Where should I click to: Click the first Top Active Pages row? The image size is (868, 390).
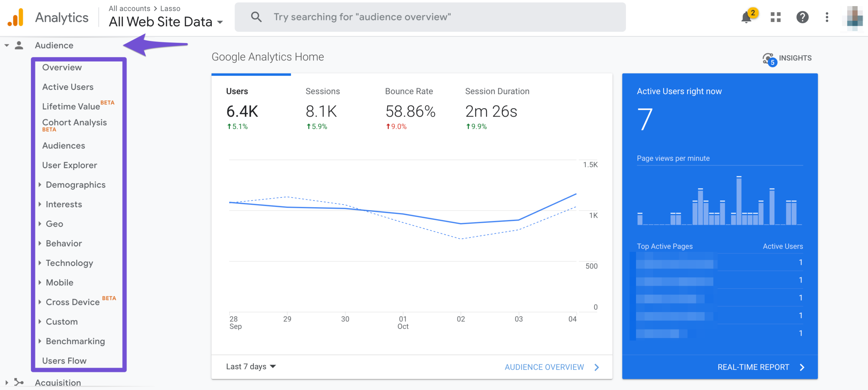(719, 262)
